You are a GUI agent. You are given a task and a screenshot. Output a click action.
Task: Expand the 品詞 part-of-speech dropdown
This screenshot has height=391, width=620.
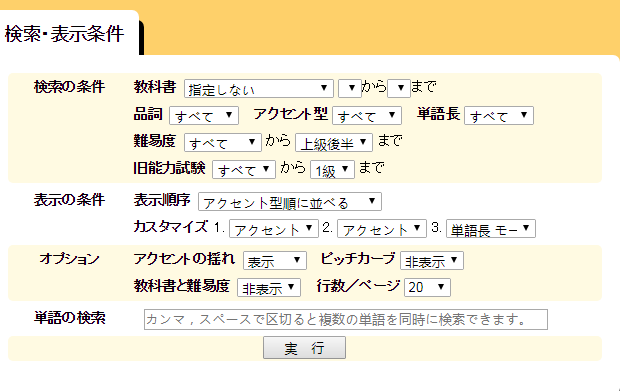coord(204,115)
